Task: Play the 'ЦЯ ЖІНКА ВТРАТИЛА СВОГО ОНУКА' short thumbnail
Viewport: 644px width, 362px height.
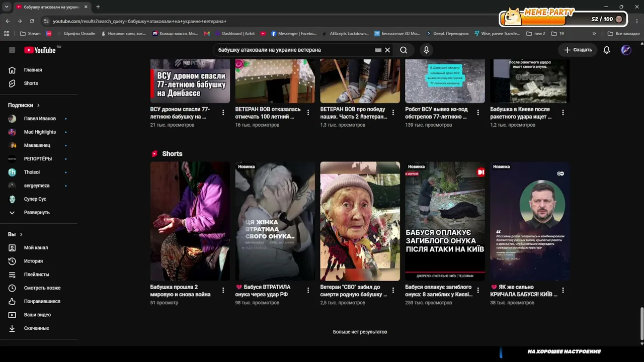Action: (275, 221)
